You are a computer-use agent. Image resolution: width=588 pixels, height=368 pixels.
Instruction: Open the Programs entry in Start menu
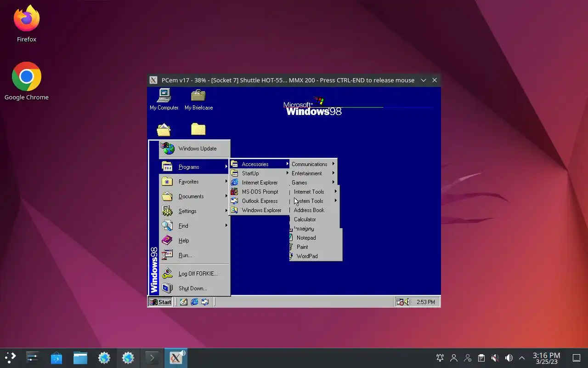[194, 167]
